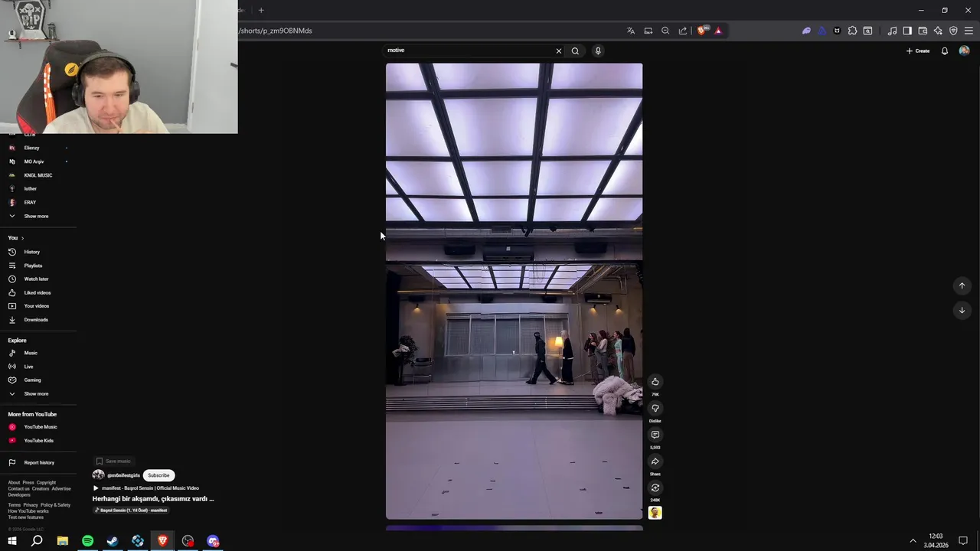The height and width of the screenshot is (551, 980).
Task: Open the 'Başrol Sensin Official Music Video' link
Action: [x=150, y=488]
